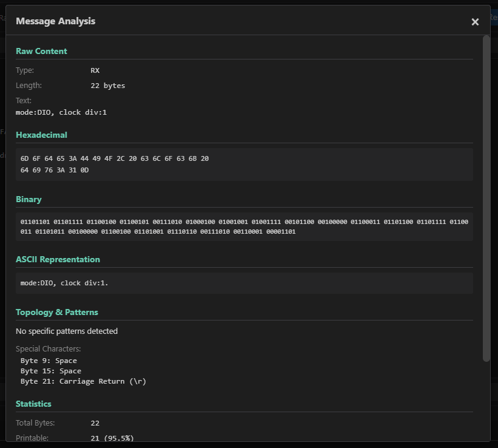Click inside the binary output box

click(x=244, y=227)
